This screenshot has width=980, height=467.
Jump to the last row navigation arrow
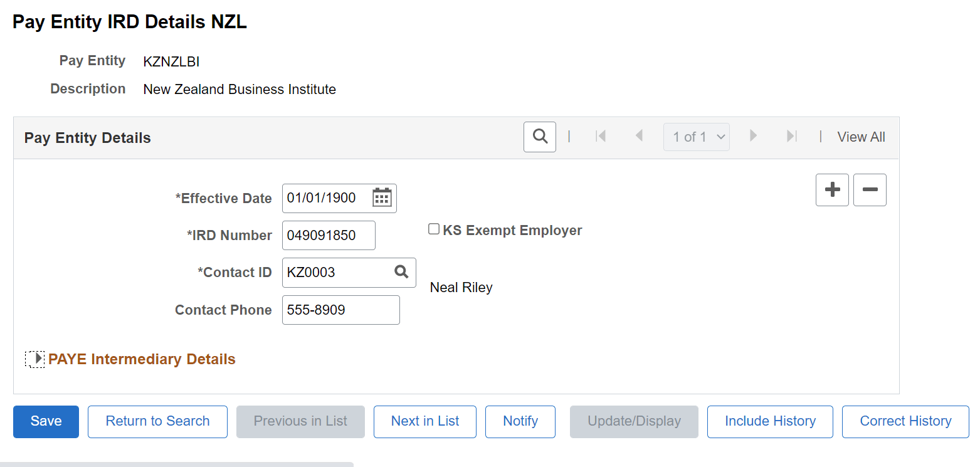coord(791,136)
